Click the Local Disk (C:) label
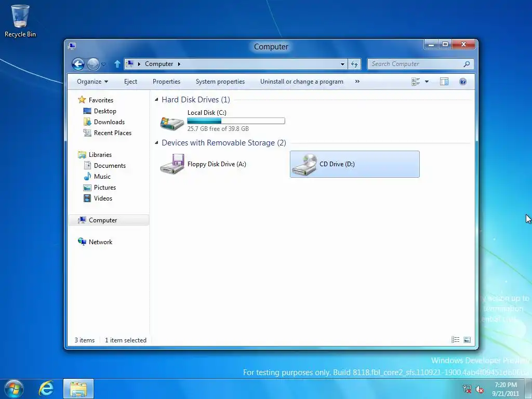 click(x=207, y=113)
